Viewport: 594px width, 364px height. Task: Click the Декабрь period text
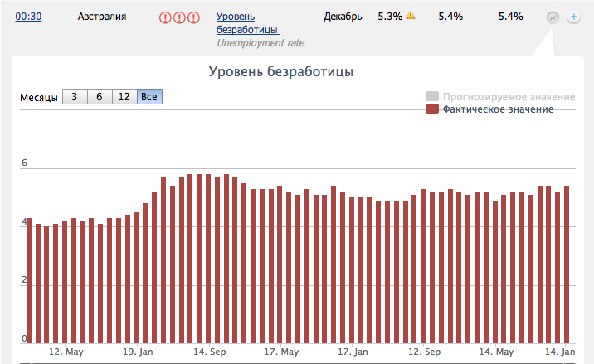pyautogui.click(x=343, y=17)
